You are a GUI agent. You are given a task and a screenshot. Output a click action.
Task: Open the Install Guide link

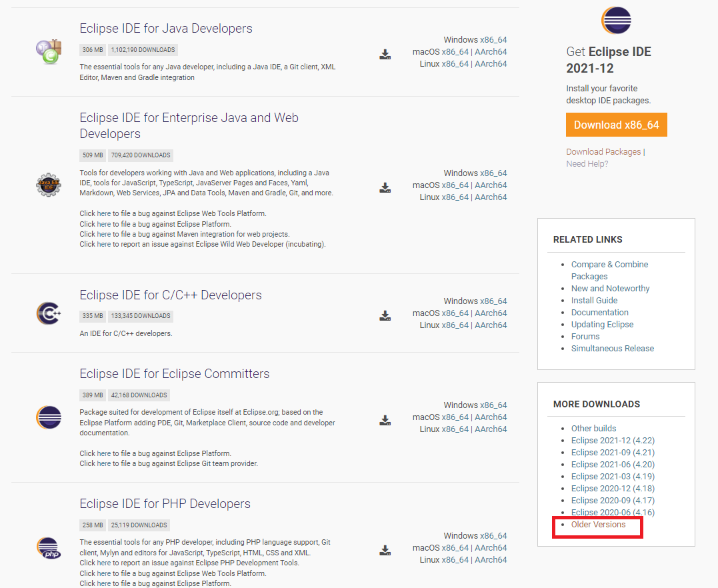[x=595, y=301]
